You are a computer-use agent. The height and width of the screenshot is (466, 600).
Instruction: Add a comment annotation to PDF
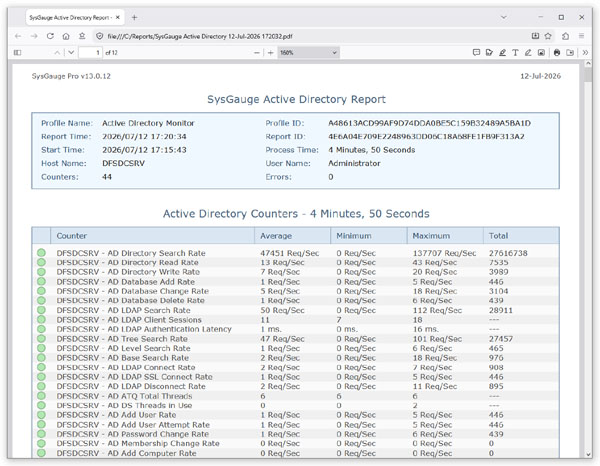tap(476, 52)
